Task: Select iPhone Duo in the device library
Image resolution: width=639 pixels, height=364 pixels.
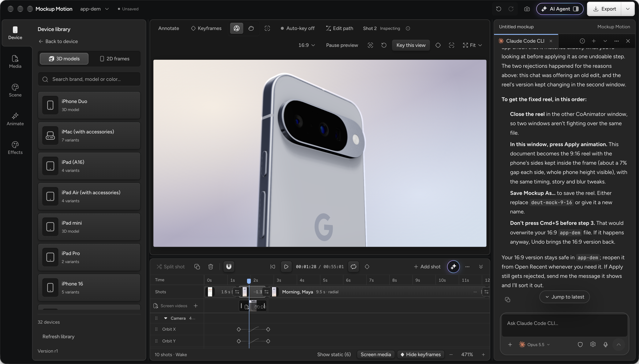Action: click(x=89, y=105)
